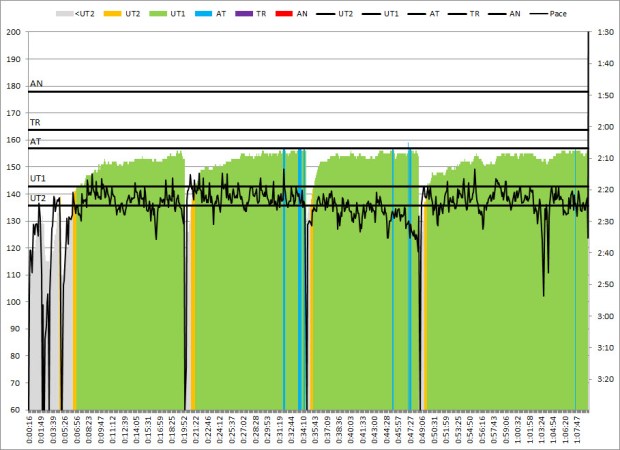The width and height of the screenshot is (620, 450).
Task: Click the 2:30 pace label on right axis
Action: (603, 221)
